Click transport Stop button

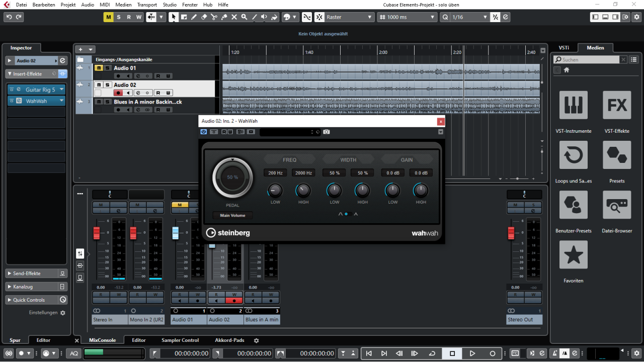(452, 353)
